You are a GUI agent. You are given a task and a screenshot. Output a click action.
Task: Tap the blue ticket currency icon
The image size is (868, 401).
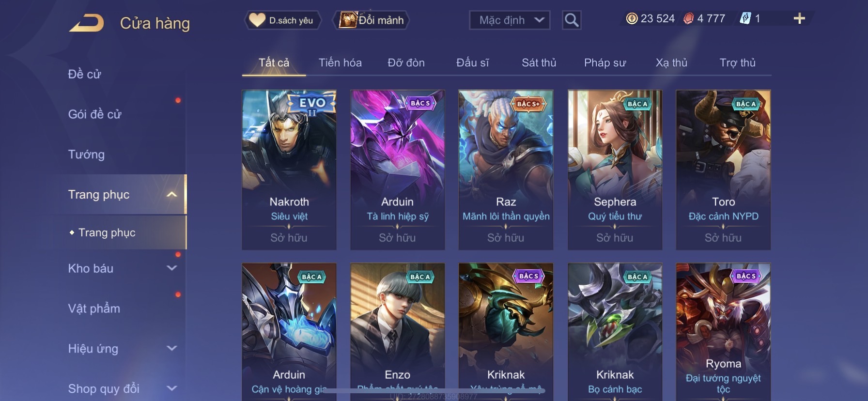click(x=745, y=19)
